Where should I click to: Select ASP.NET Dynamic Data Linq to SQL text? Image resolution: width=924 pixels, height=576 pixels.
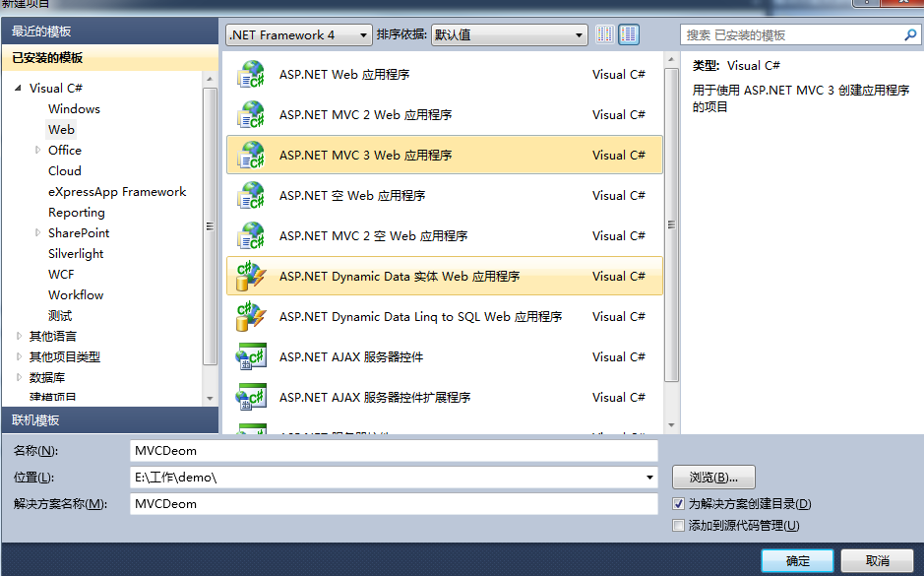pos(421,317)
